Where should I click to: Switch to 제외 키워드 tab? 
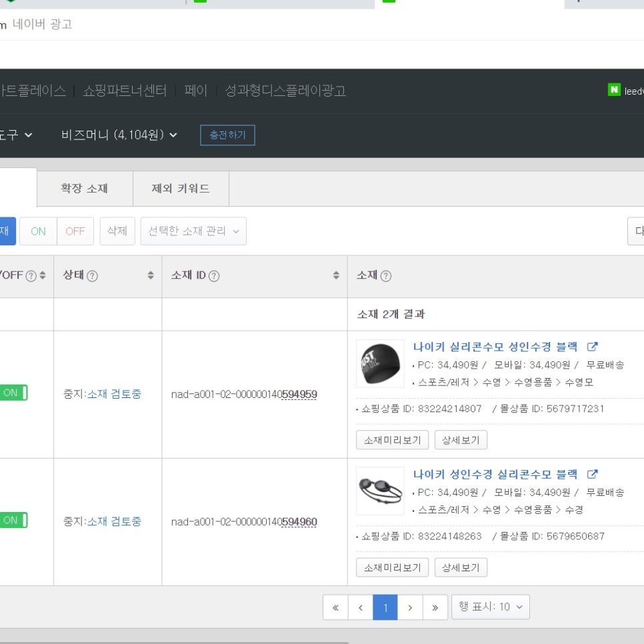181,189
